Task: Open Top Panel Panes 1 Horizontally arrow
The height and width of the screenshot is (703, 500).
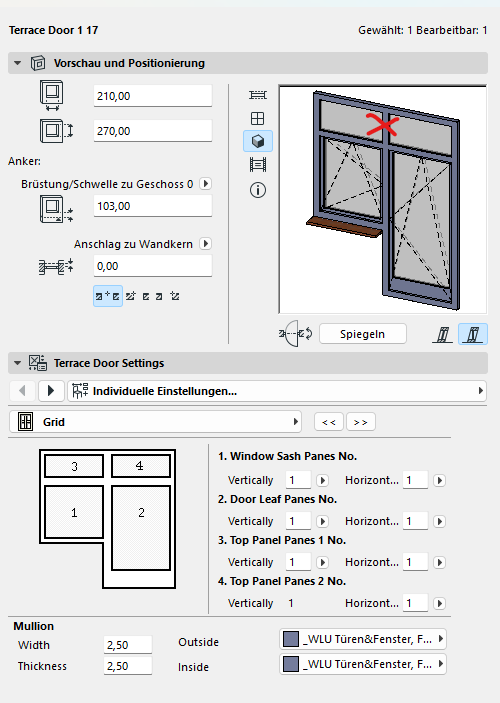Action: [439, 562]
